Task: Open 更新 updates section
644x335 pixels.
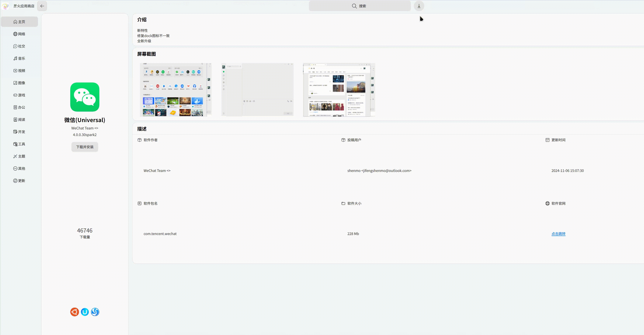Action: pyautogui.click(x=19, y=181)
